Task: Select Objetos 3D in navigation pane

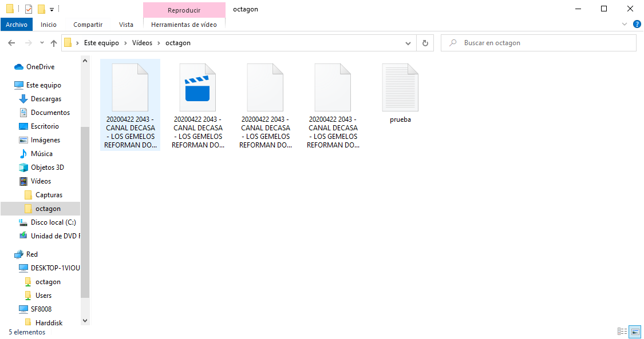Action: point(47,167)
